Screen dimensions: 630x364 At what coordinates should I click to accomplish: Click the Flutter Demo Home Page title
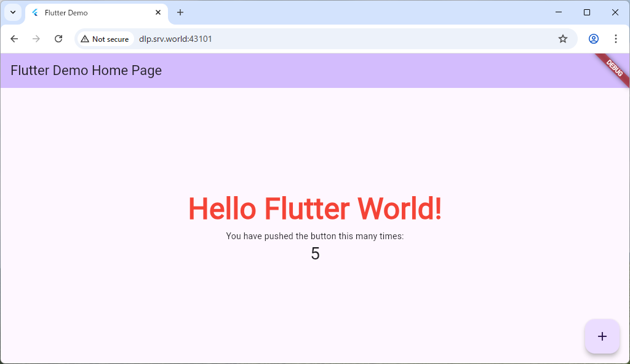(86, 71)
